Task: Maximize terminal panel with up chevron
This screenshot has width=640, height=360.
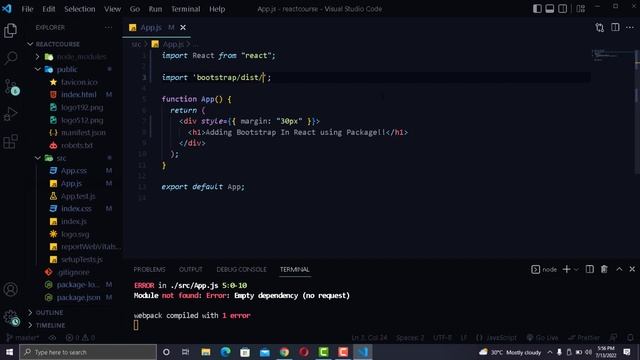Action: tap(619, 269)
